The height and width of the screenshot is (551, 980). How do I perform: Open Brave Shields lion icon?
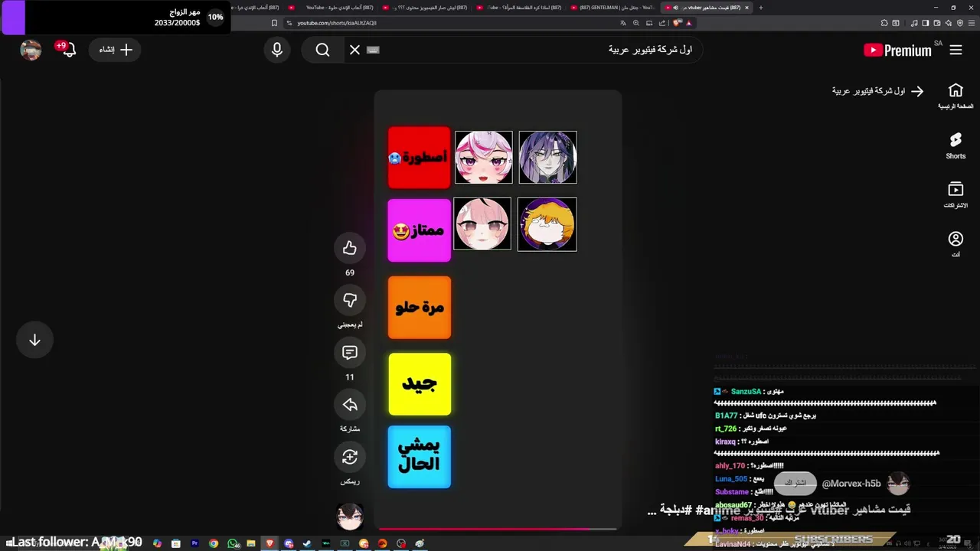point(676,23)
